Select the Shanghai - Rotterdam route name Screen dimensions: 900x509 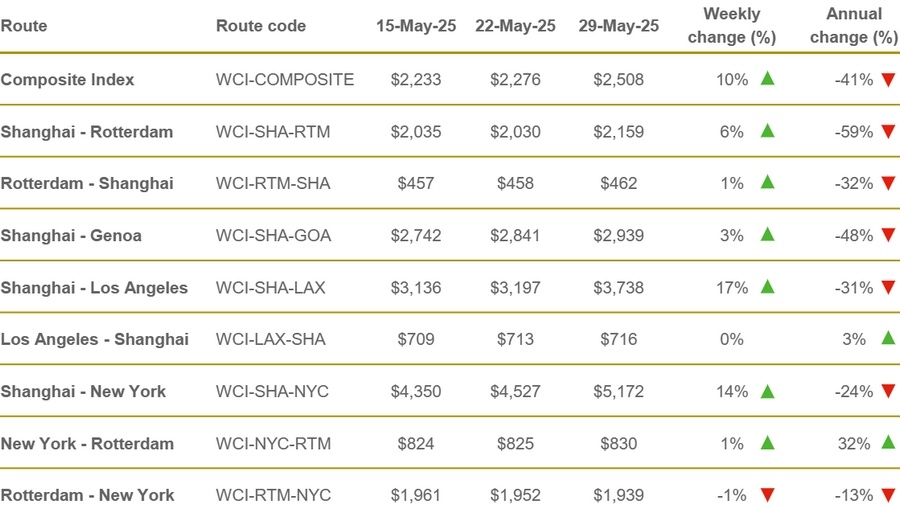coord(87,132)
